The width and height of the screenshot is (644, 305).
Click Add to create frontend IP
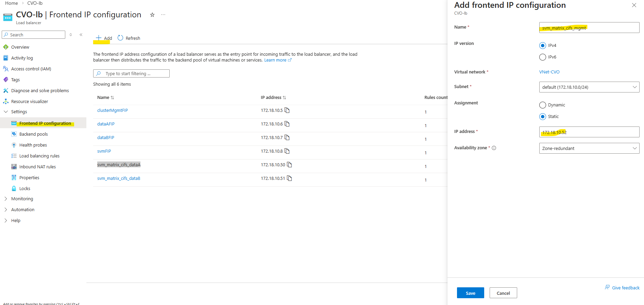(104, 38)
